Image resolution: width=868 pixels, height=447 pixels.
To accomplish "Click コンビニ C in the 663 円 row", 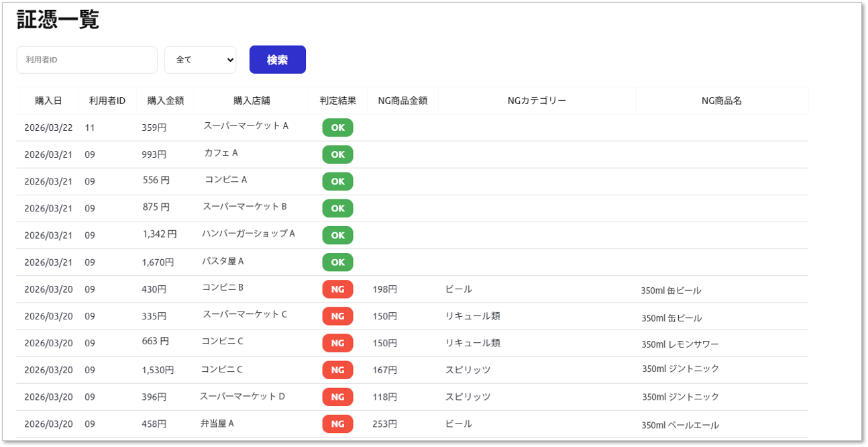I will 223,341.
